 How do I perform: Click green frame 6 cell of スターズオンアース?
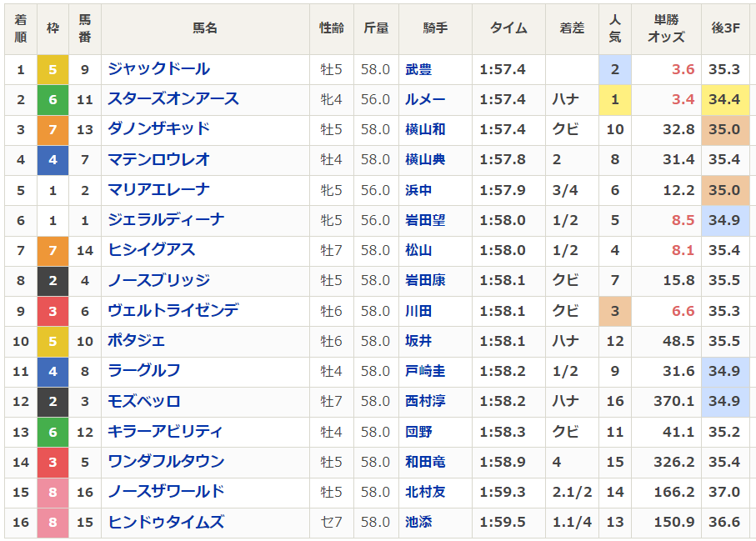(x=53, y=100)
